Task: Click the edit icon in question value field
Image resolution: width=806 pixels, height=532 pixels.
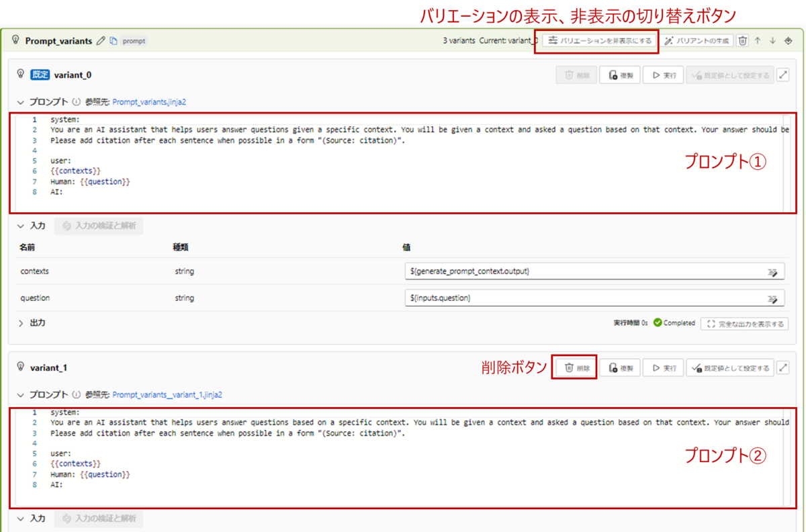Action: [x=772, y=298]
